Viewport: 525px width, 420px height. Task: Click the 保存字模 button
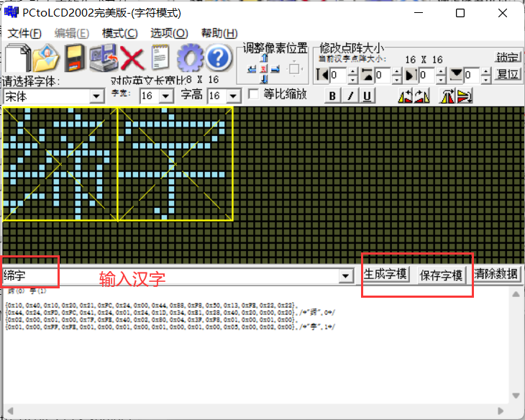pyautogui.click(x=442, y=275)
